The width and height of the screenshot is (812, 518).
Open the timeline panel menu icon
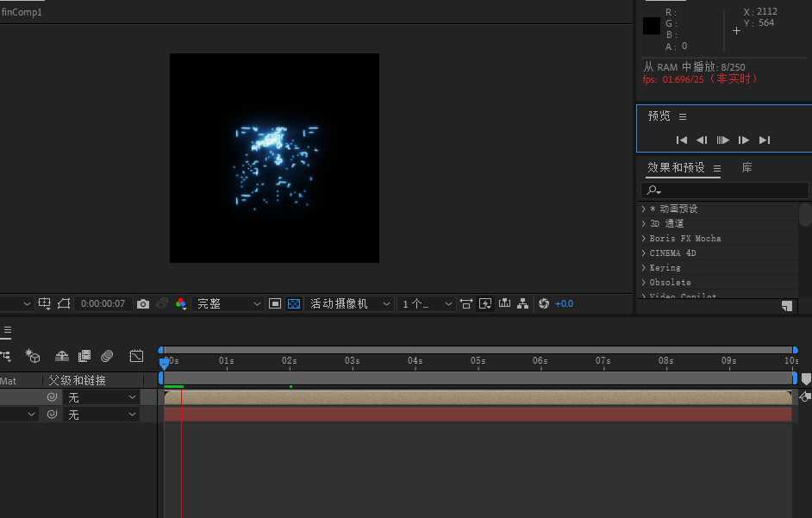coord(7,330)
